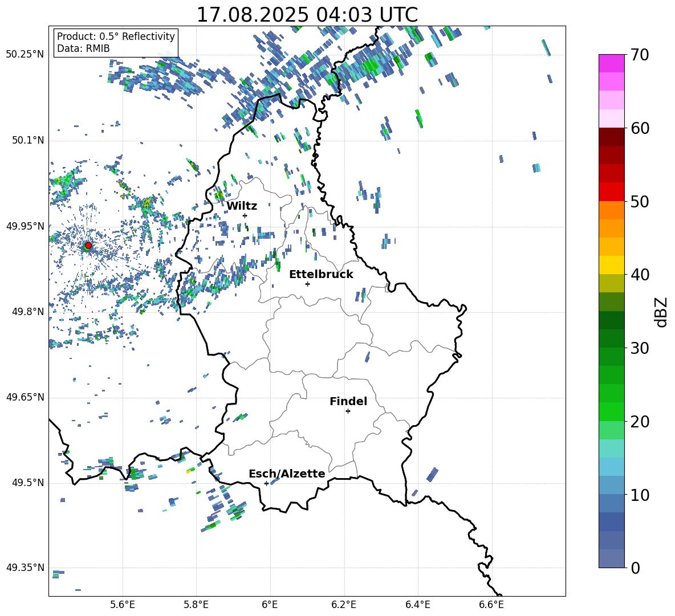The image size is (675, 616).
Task: Click the 70 colorbar tick value
Action: [x=640, y=55]
